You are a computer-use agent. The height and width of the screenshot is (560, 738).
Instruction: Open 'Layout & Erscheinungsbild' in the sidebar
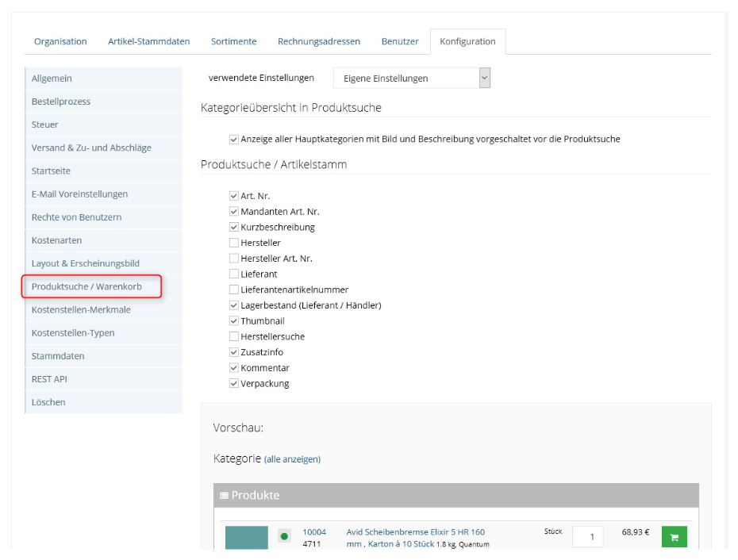tap(85, 263)
